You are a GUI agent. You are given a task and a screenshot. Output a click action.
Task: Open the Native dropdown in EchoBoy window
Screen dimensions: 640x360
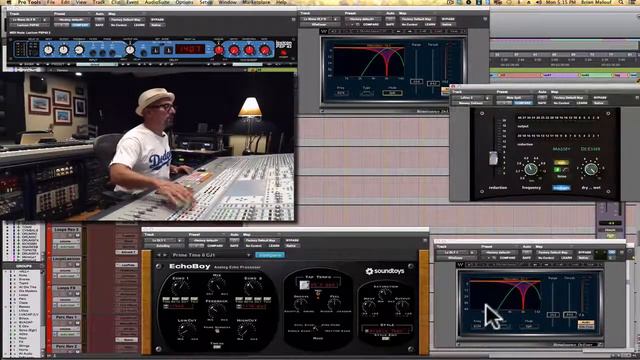click(292, 246)
